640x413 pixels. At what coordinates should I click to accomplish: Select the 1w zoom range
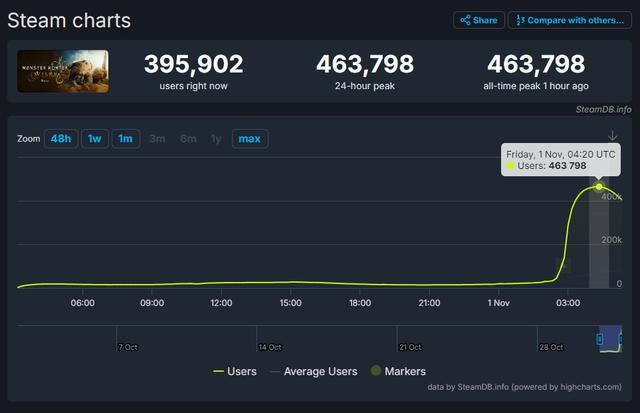click(95, 139)
